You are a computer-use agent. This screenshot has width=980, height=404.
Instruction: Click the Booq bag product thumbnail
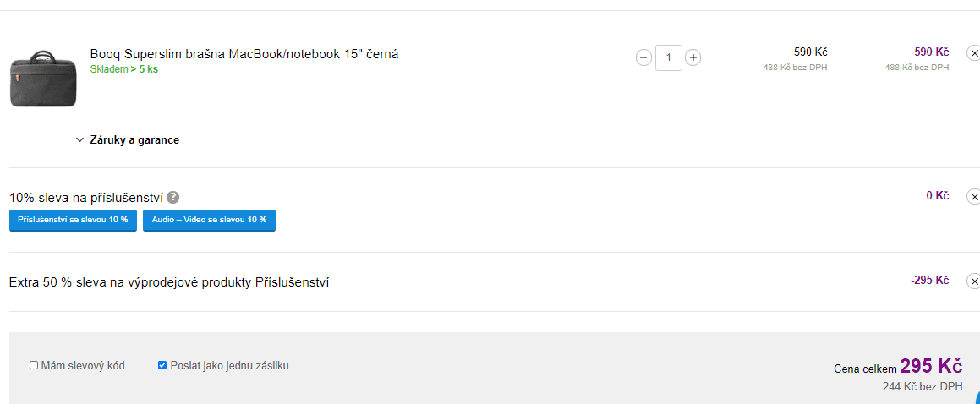[x=42, y=79]
